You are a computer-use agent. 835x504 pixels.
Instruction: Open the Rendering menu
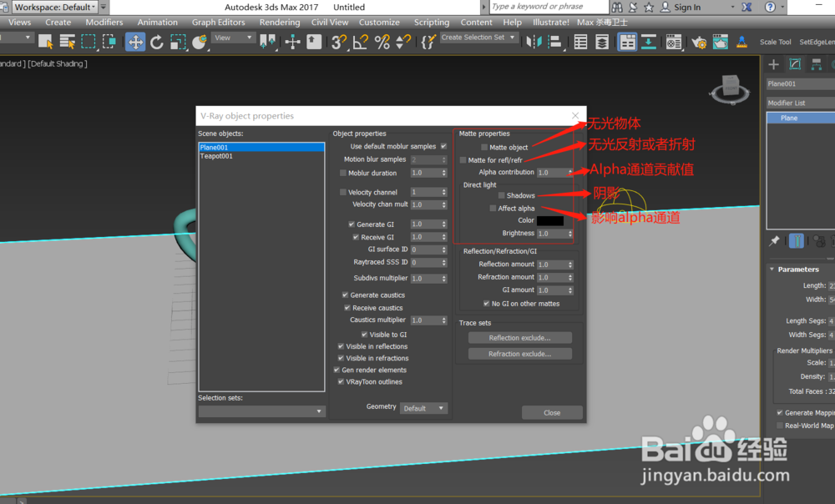[x=280, y=23]
